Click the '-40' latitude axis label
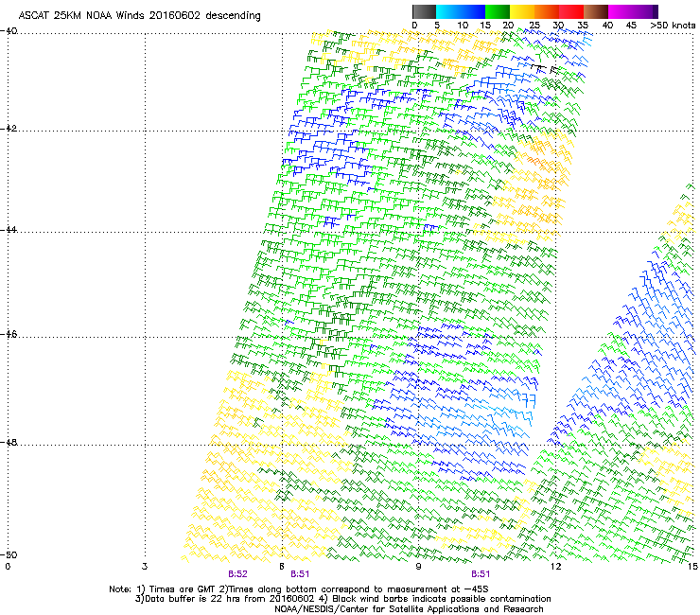This screenshot has width=700, height=615. point(9,31)
